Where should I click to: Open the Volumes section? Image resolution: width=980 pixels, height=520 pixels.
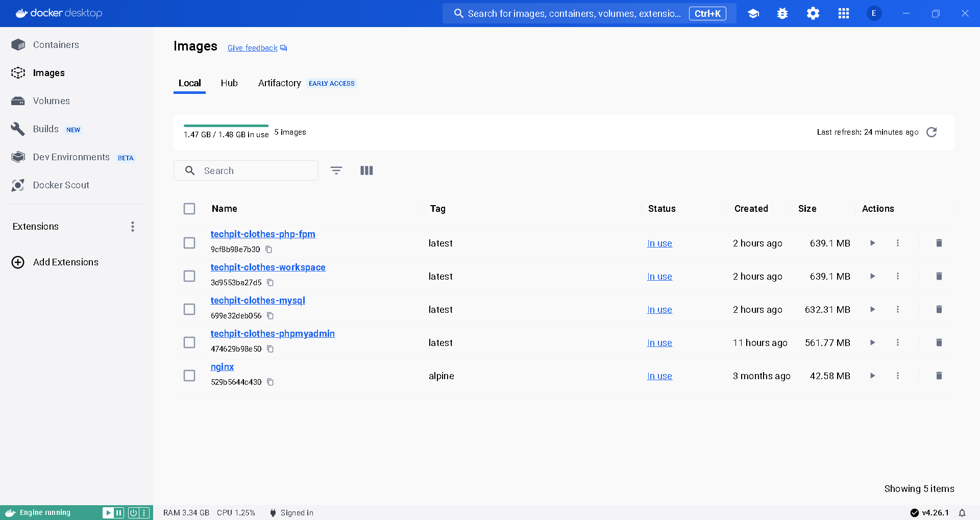51,101
